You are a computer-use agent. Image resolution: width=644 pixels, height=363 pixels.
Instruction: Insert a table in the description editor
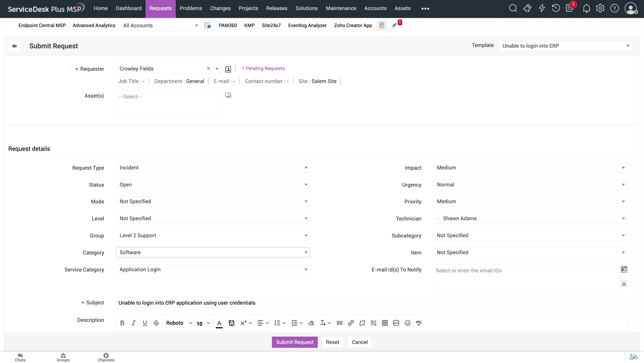[385, 323]
